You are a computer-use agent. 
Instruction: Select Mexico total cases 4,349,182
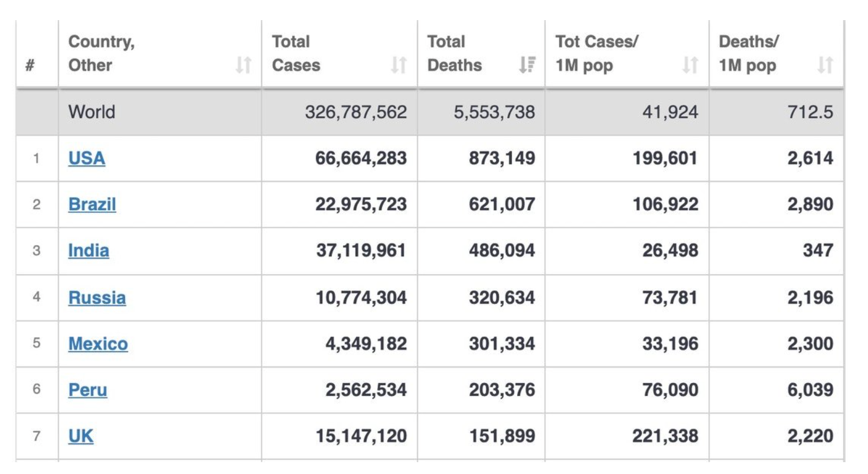366,343
